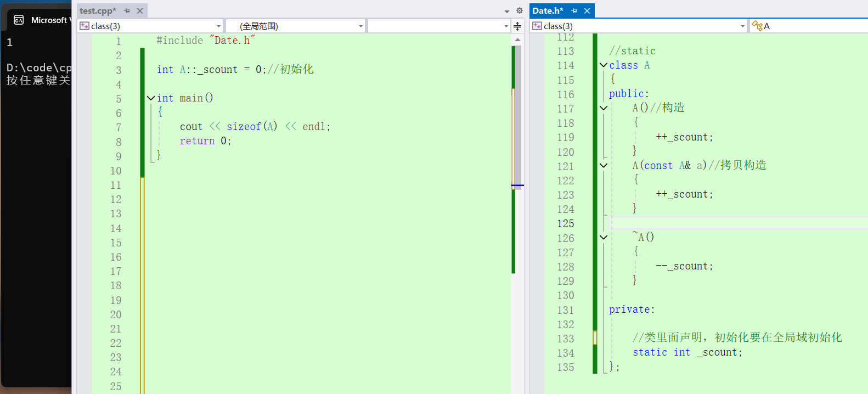This screenshot has width=868, height=394.
Task: Collapse the class A definition
Action: click(x=604, y=65)
